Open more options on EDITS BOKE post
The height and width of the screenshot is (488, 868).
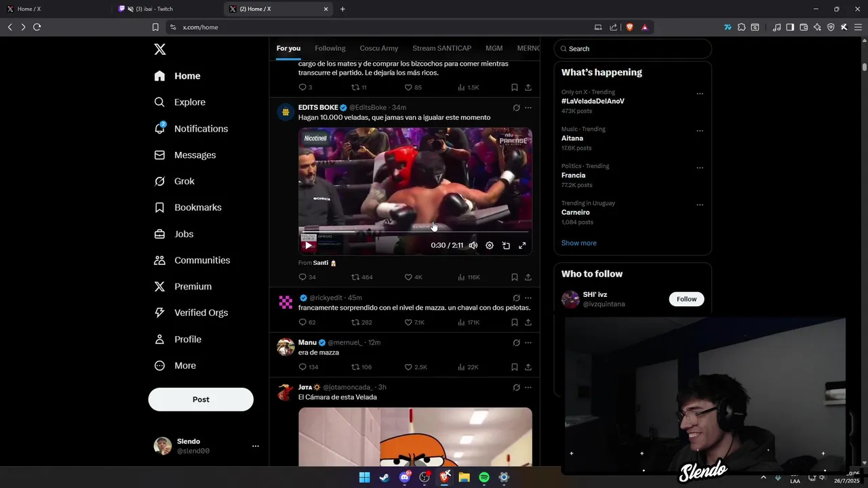coord(528,108)
